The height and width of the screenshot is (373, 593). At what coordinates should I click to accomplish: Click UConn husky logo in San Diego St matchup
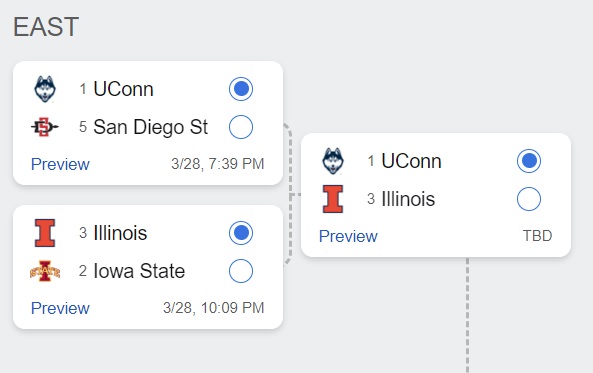(45, 89)
